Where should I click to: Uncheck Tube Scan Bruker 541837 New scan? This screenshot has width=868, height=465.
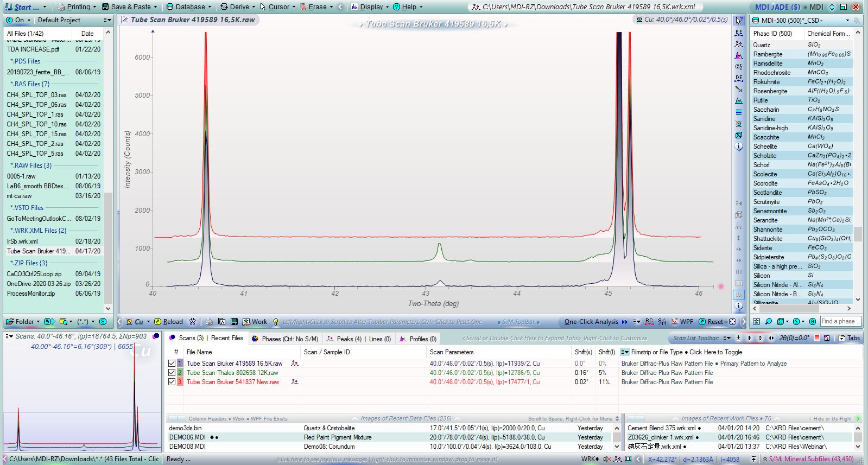[172, 382]
